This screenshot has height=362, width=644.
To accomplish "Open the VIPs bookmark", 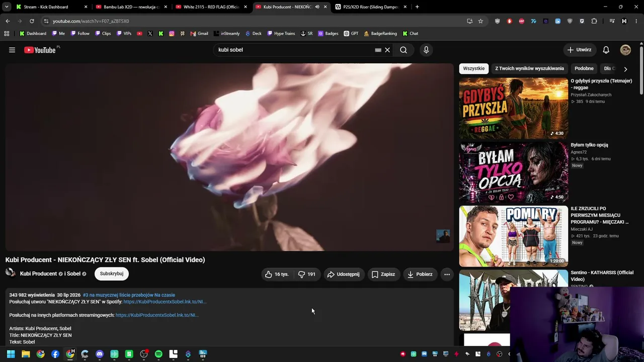I will 124,34.
